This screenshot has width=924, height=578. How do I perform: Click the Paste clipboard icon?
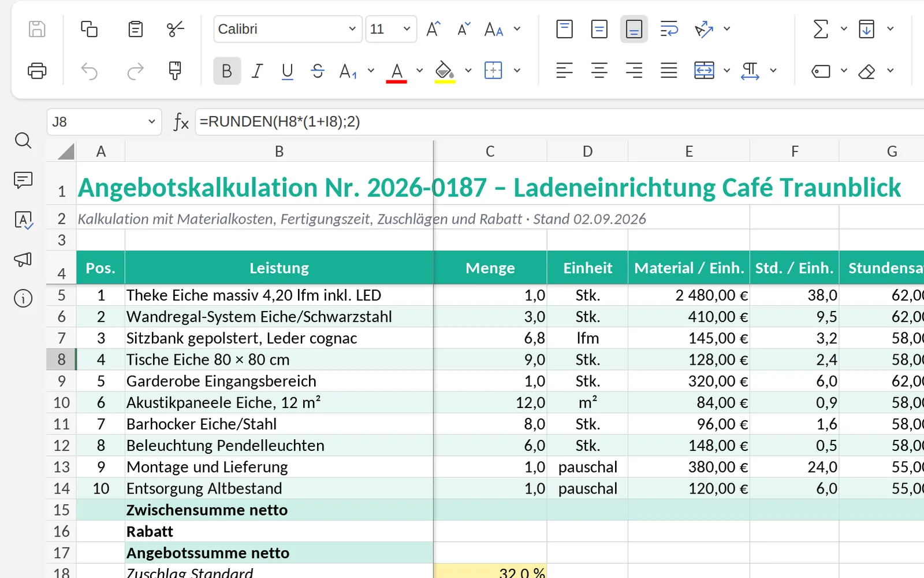[x=135, y=29]
